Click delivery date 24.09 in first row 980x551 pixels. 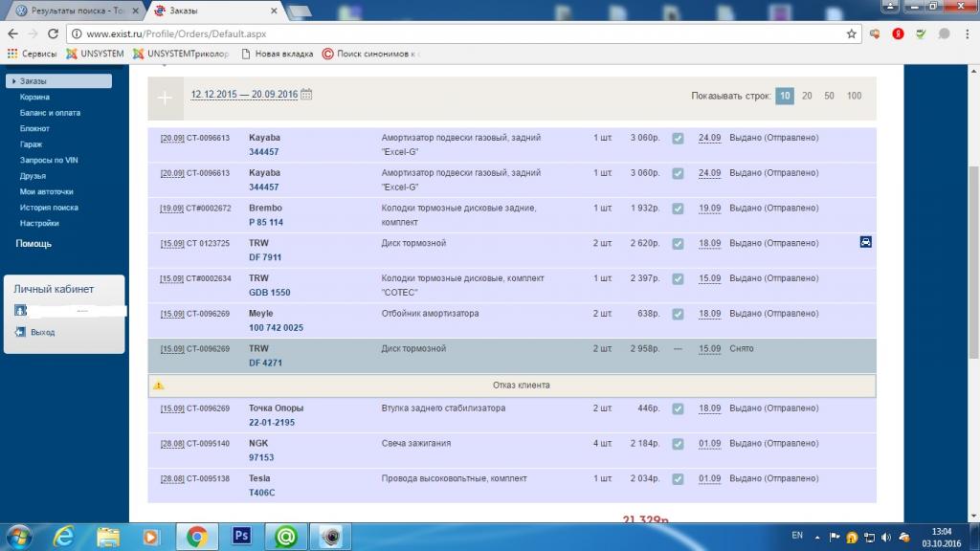[709, 138]
